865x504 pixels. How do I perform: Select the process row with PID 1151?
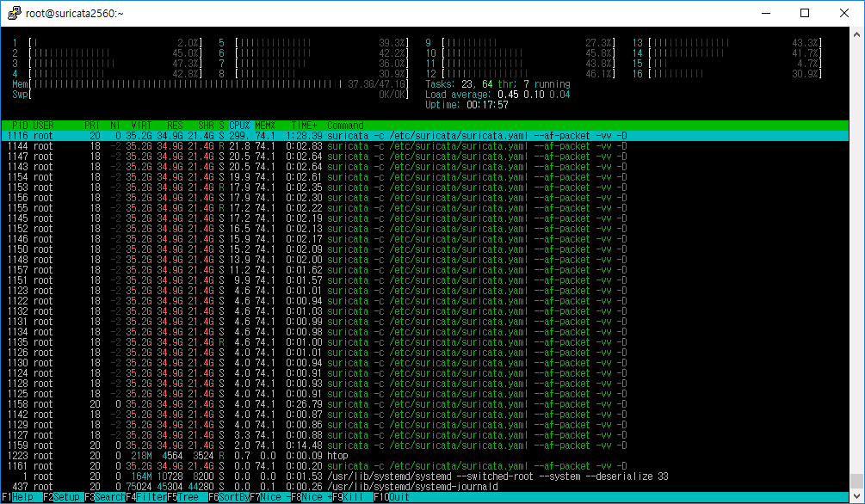(425, 280)
